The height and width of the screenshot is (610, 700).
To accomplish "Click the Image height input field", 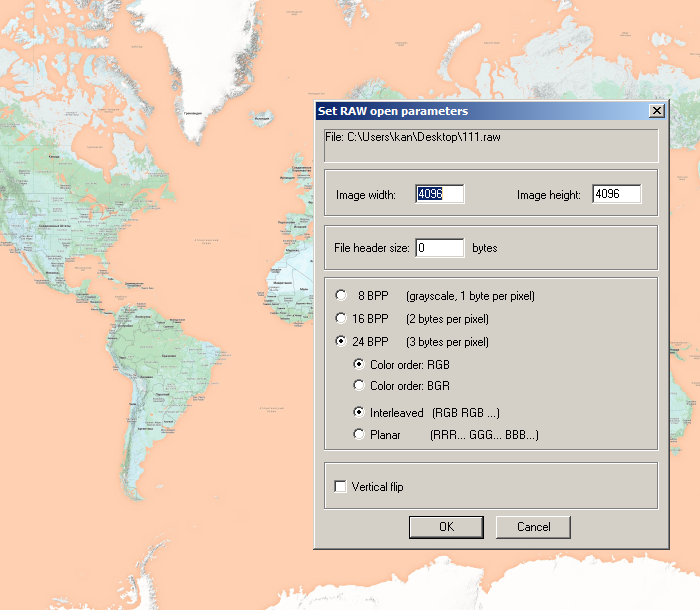I will pos(616,194).
